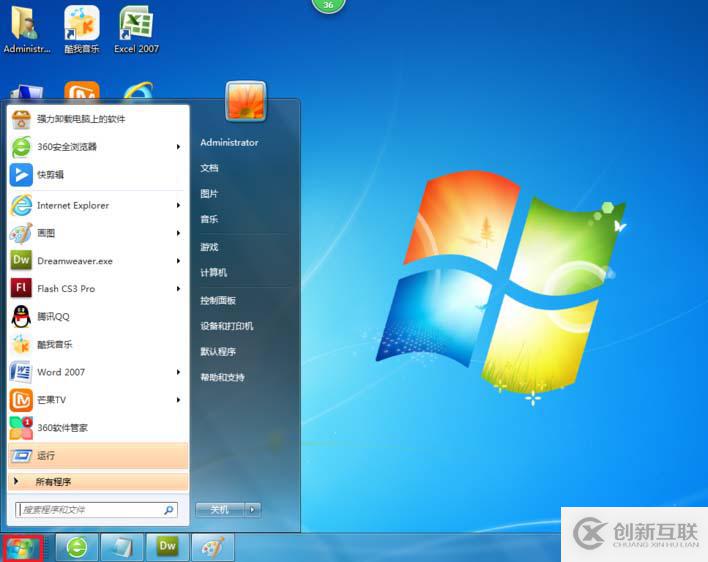708x562 pixels.
Task: Launch Word 2007 from Start menu
Action: (x=98, y=372)
